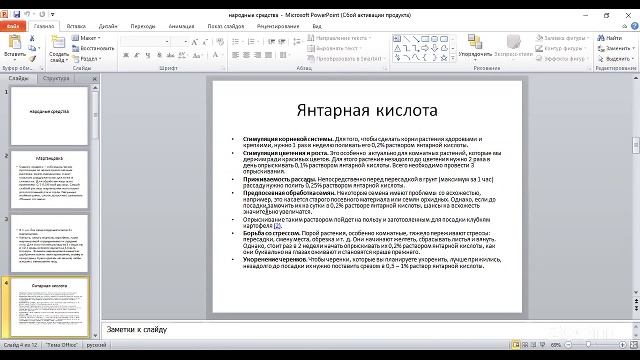Open the font size combo box
Viewport: 640px width, 360px height.
click(180, 42)
